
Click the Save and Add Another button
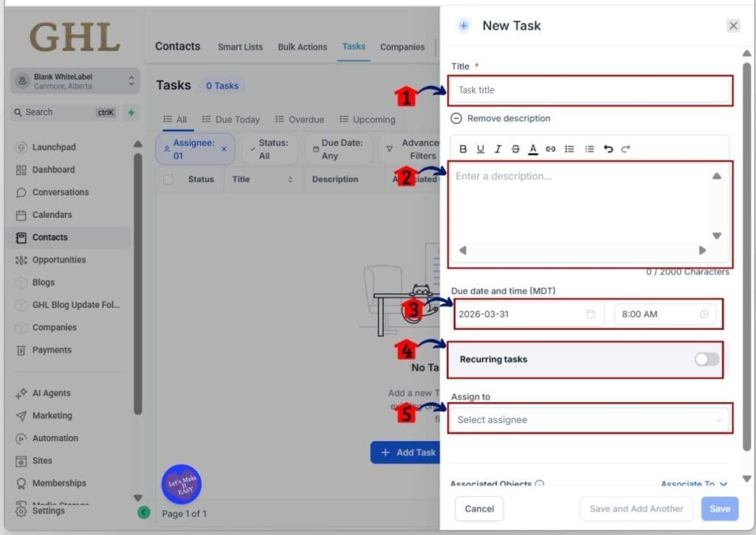[636, 508]
